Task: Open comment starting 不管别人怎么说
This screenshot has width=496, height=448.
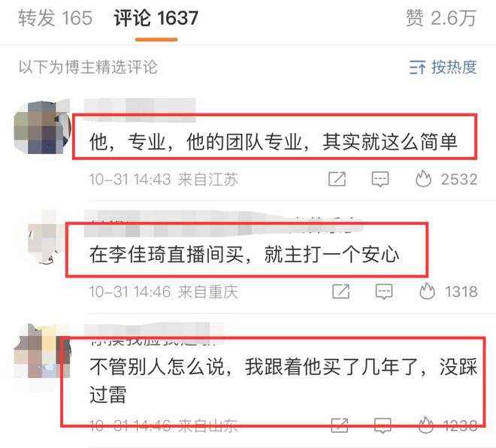Action: (x=283, y=380)
